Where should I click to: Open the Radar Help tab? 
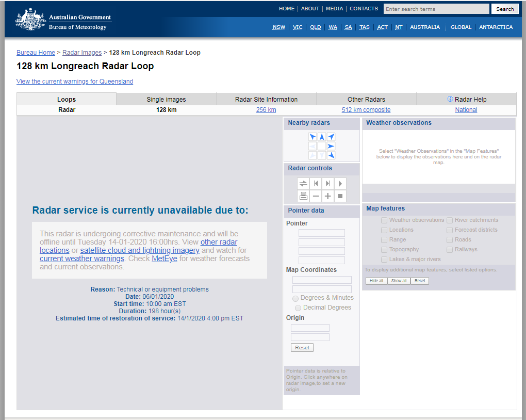click(x=466, y=99)
